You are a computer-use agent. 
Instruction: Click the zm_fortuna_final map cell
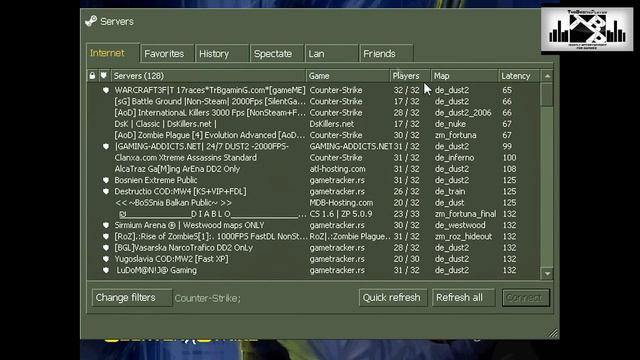coord(465,214)
